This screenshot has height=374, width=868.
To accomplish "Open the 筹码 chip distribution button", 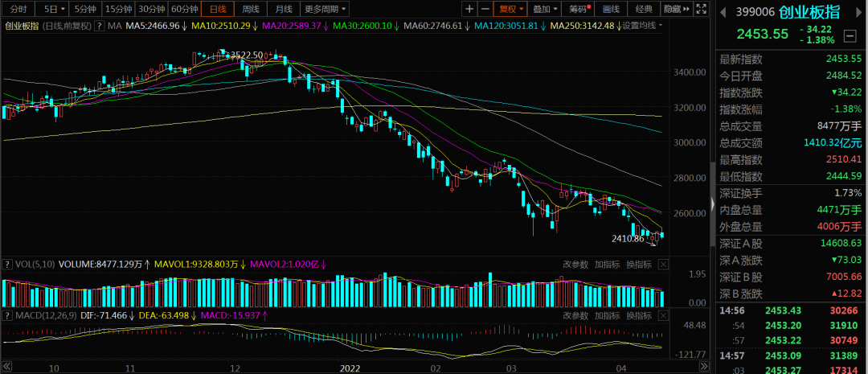I will tap(579, 9).
